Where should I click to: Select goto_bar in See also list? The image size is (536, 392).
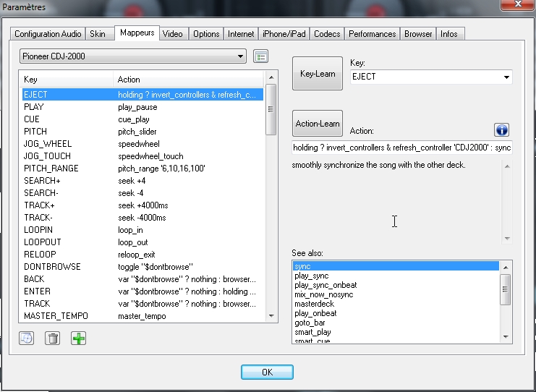(396, 323)
